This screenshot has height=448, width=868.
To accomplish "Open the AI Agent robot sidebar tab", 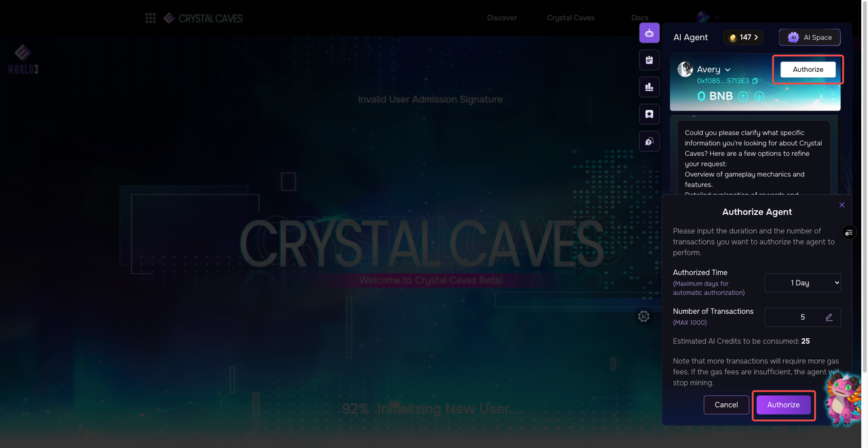I will (x=649, y=33).
